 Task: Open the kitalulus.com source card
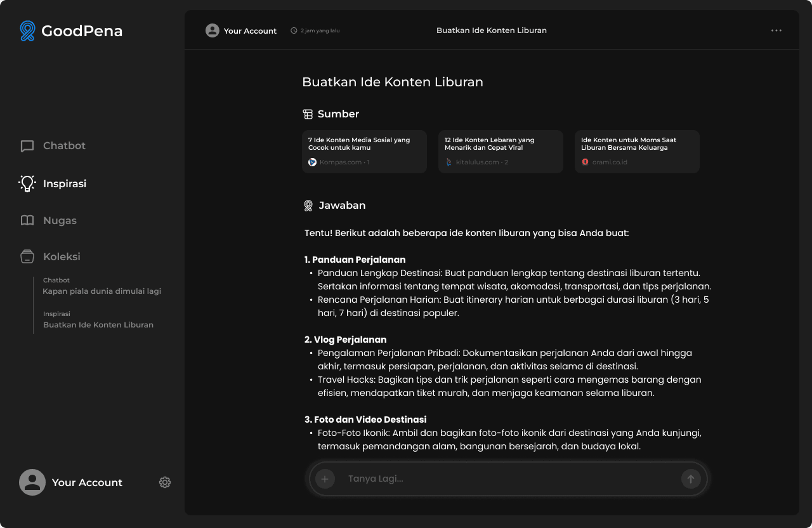click(x=501, y=152)
